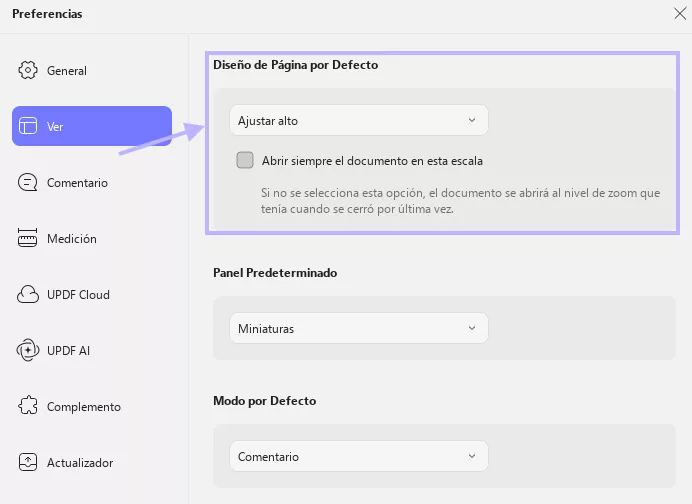Enable Abrir siempre el documento checkbox
Screen dimensions: 692x504
click(x=245, y=160)
